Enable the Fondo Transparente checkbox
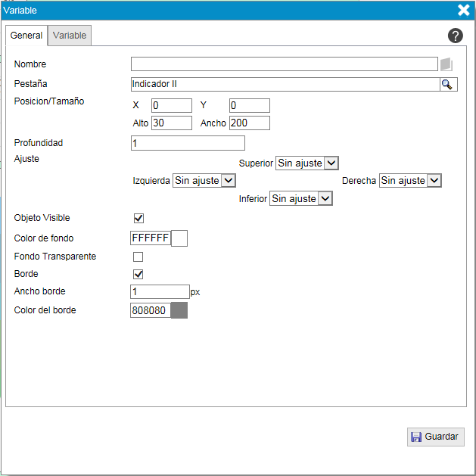 [138, 257]
